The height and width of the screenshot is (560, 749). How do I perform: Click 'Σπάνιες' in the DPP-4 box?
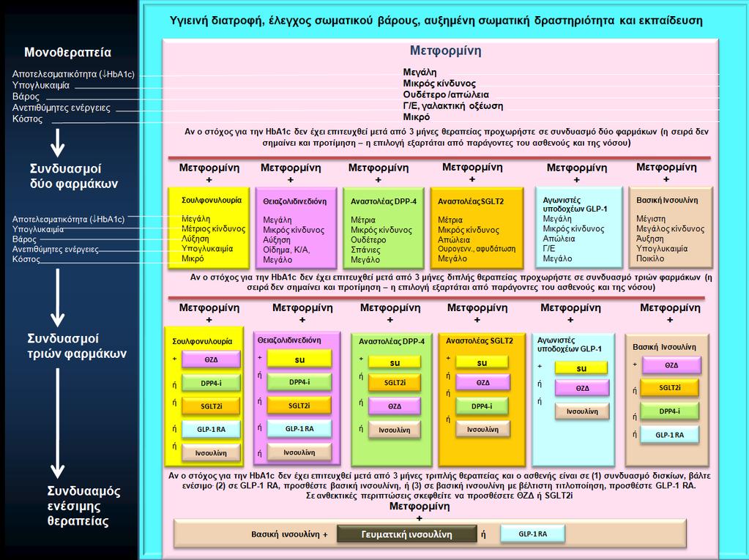[365, 250]
